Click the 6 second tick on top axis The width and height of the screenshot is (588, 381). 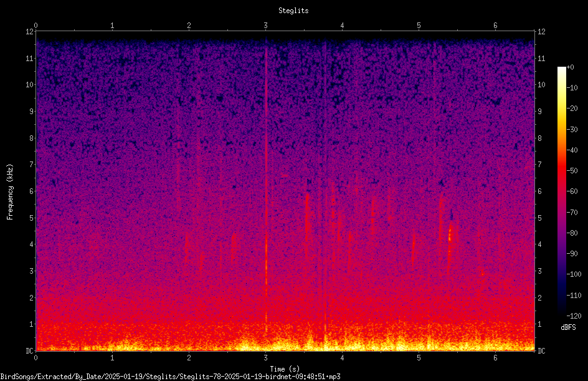point(495,26)
